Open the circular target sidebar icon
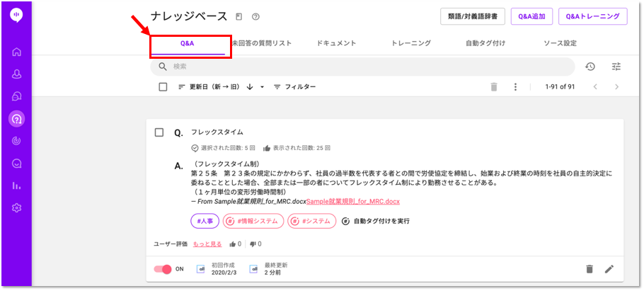The width and height of the screenshot is (644, 291). 16,141
